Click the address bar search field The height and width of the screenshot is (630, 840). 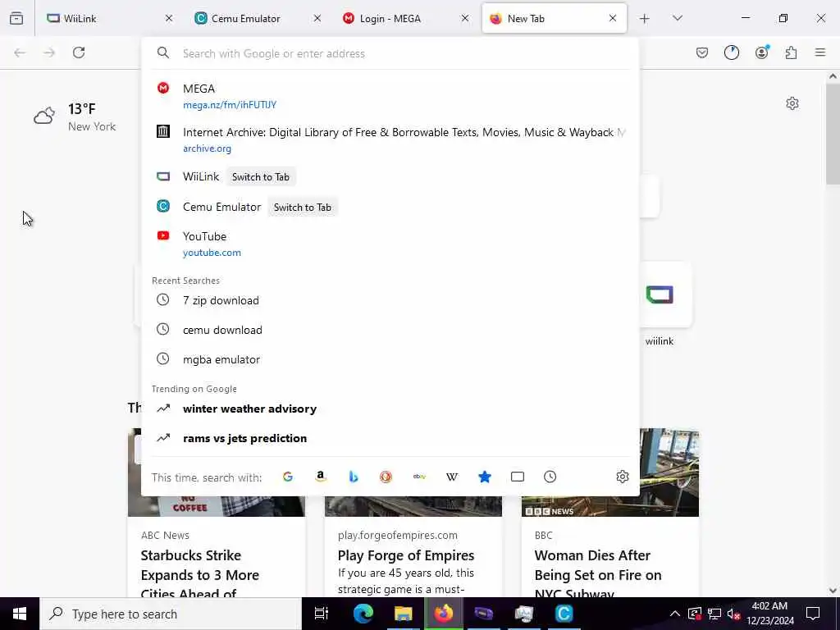391,53
